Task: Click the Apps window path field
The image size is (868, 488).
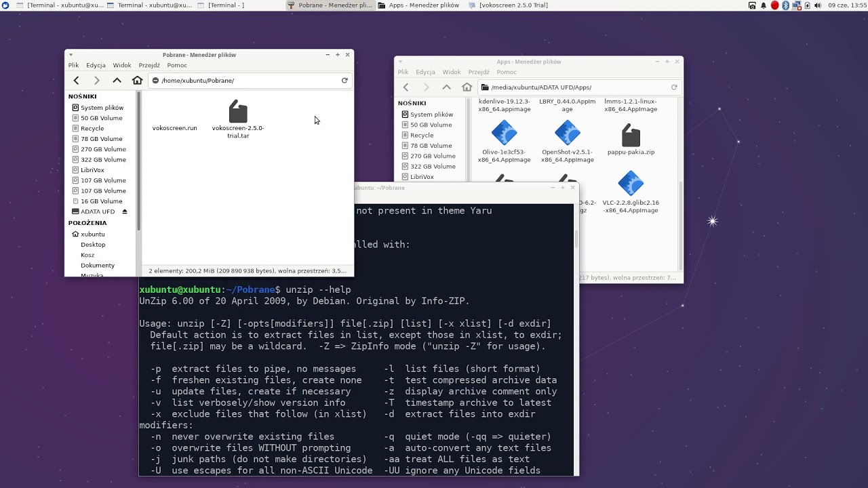Action: pos(578,87)
